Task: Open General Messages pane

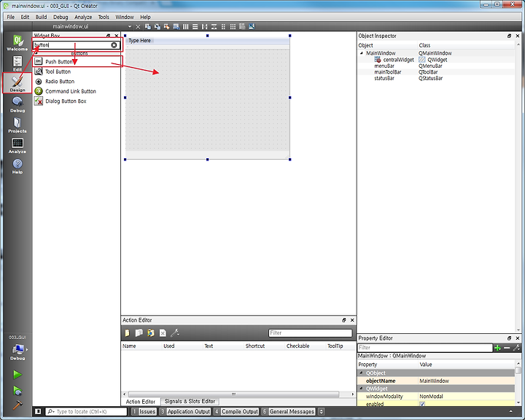Action: click(x=288, y=411)
